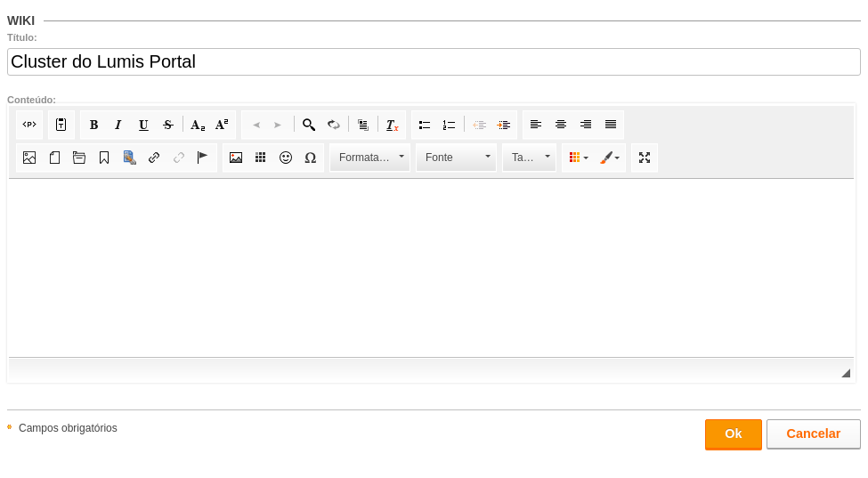The width and height of the screenshot is (868, 478).
Task: Center align the text
Action: point(561,125)
